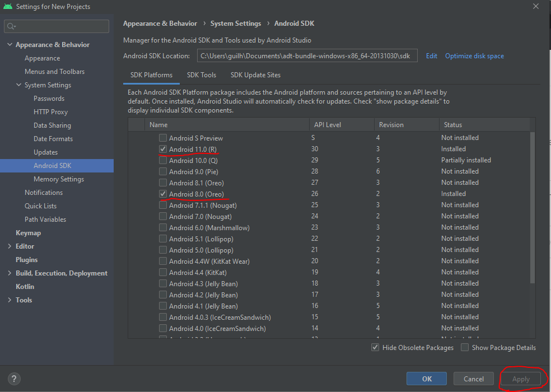This screenshot has height=392, width=551.
Task: Select Notifications in the tree
Action: (44, 192)
